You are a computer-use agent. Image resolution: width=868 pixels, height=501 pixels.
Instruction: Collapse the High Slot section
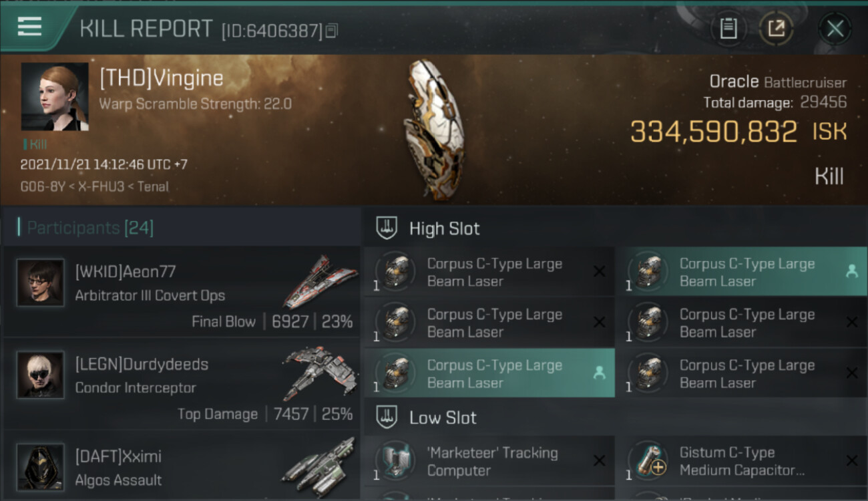pos(614,228)
